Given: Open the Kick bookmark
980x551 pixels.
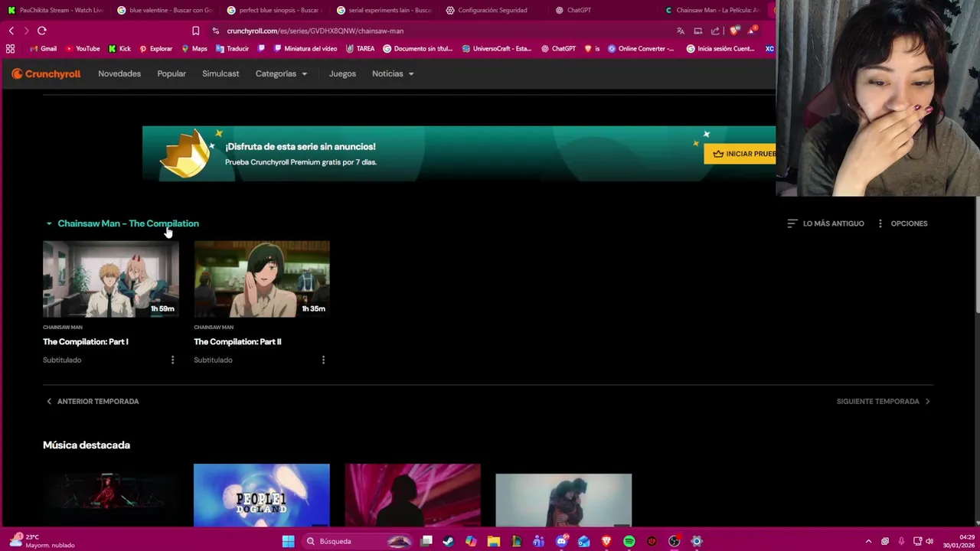Looking at the screenshot, I should 119,48.
